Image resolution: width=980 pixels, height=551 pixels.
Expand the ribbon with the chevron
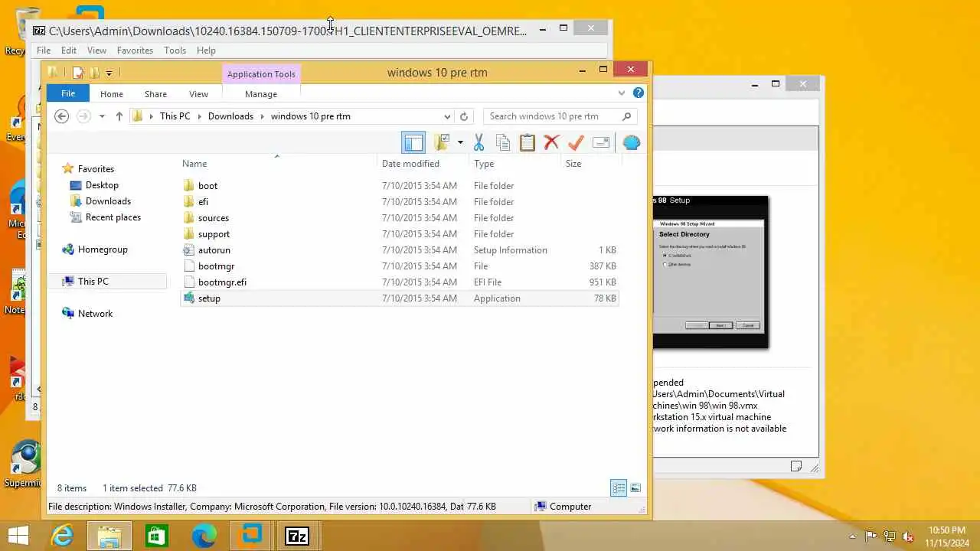[x=622, y=93]
